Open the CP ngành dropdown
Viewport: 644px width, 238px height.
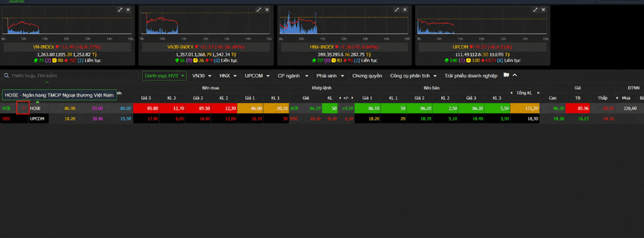pos(293,76)
